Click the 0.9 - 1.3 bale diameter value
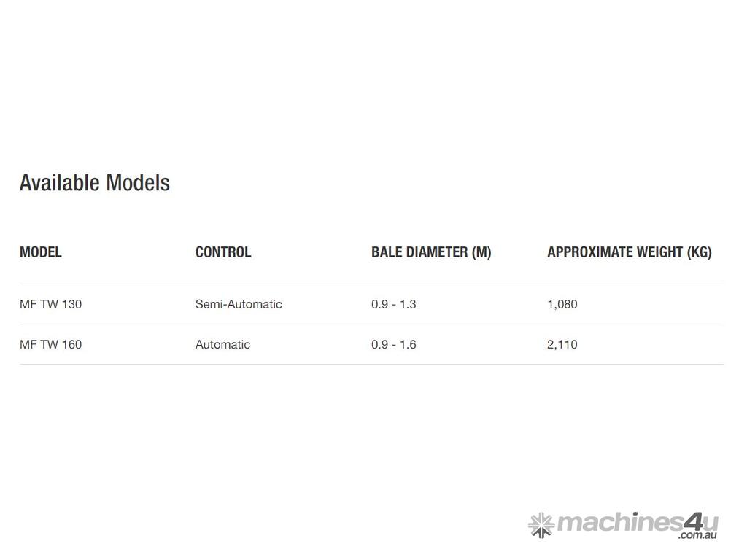 [394, 304]
